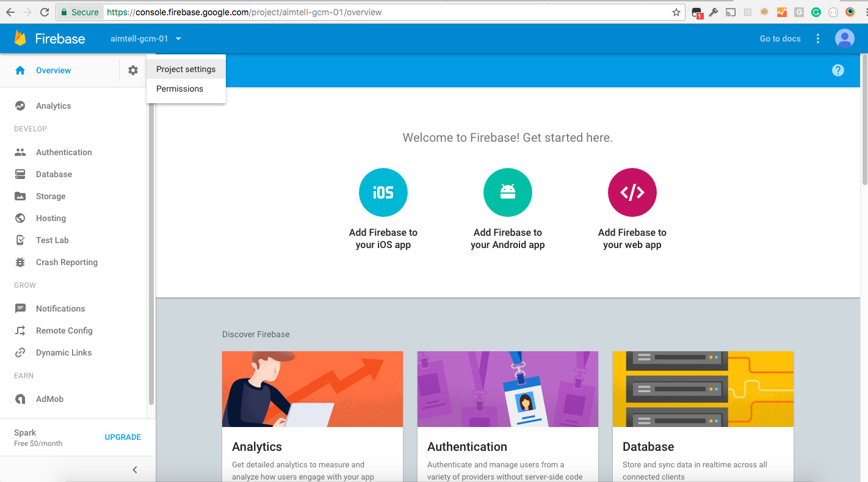
Task: Click the Test Lab checklist icon
Action: pos(20,240)
